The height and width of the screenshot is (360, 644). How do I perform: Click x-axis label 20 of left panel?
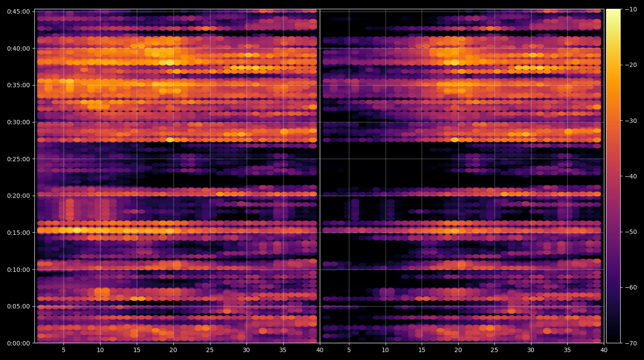[x=173, y=350]
